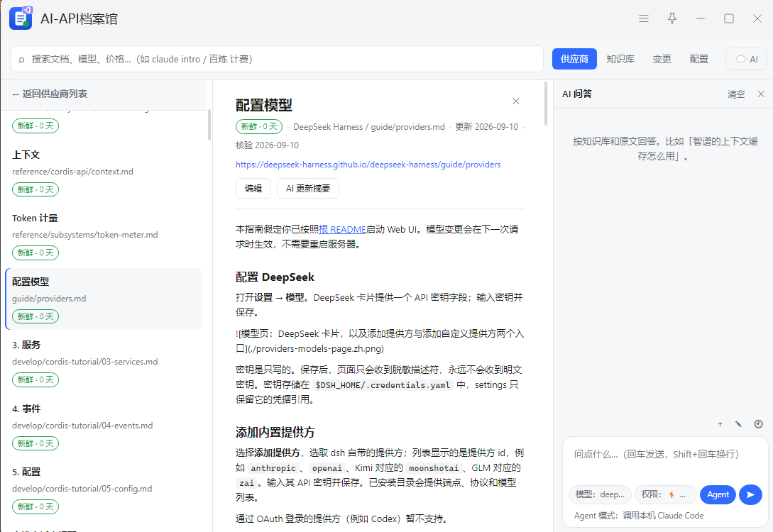Viewport: 773px width, 532px height.
Task: Open the 权限 permission selector
Action: (x=666, y=494)
